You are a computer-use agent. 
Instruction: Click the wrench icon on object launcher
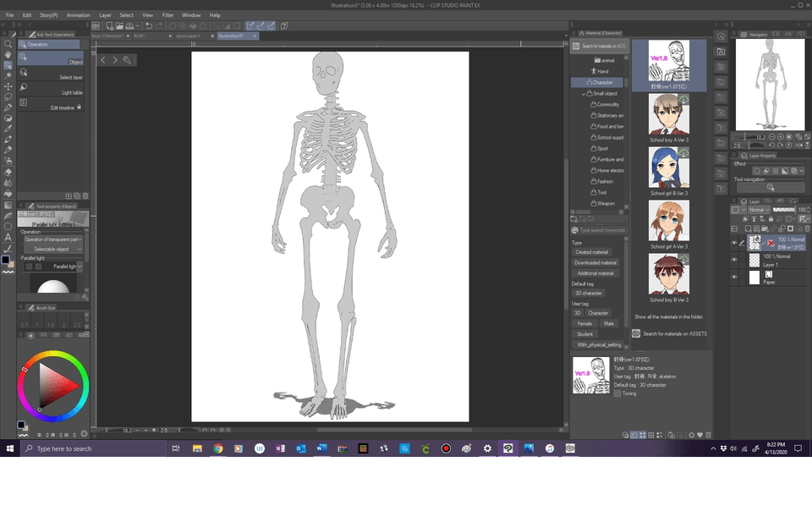pyautogui.click(x=127, y=60)
